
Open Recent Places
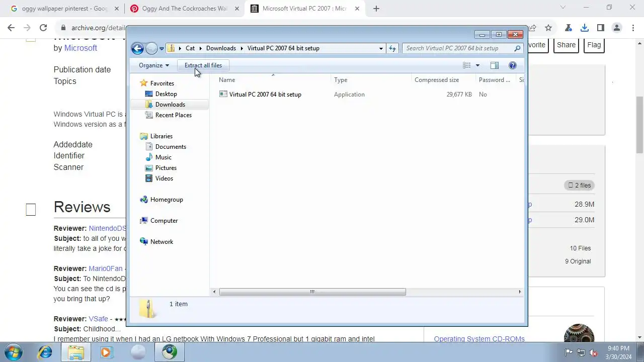(x=174, y=115)
